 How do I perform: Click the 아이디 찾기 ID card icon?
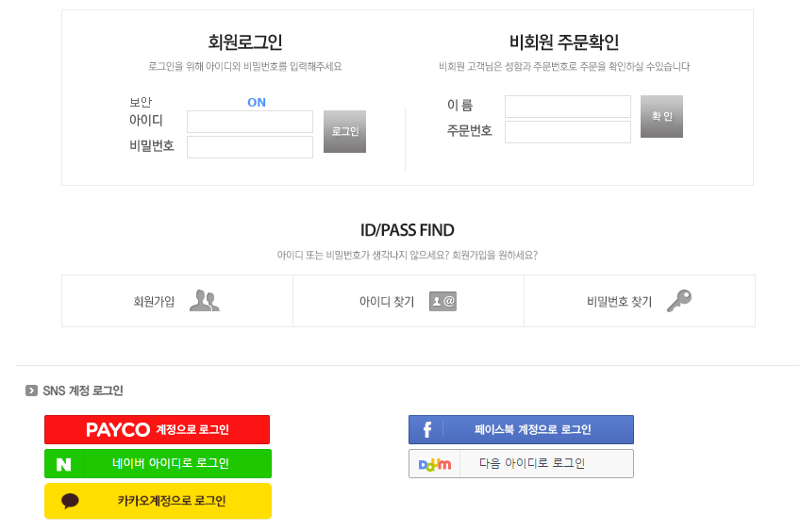click(442, 301)
